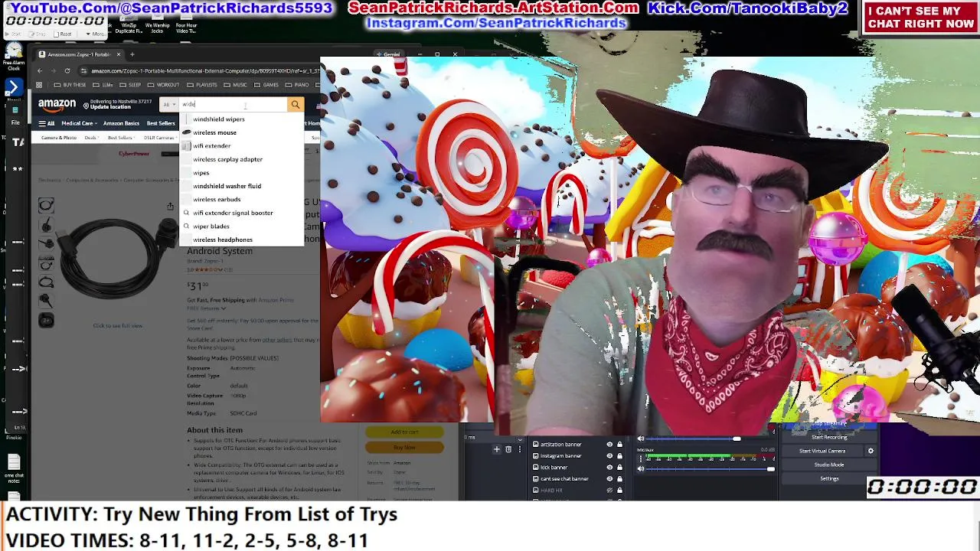
Task: Show the HARD HR source
Action: coord(609,490)
